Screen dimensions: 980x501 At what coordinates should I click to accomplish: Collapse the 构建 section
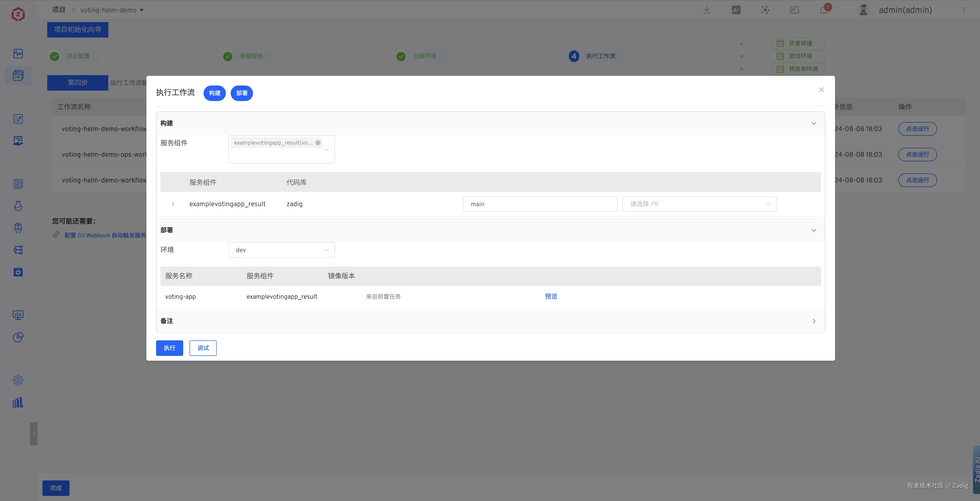(x=814, y=123)
